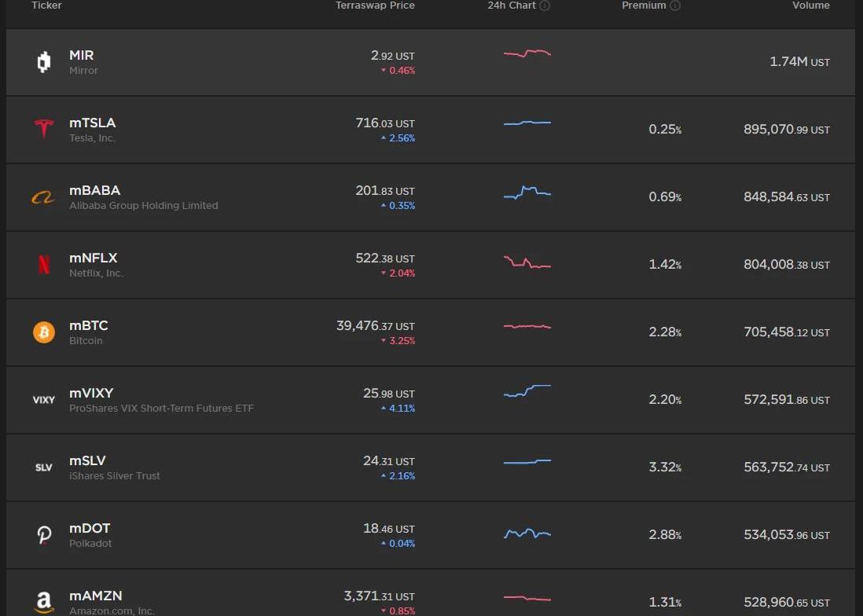The width and height of the screenshot is (863, 616).
Task: Click the orange Bitcoin icon
Action: pyautogui.click(x=44, y=332)
